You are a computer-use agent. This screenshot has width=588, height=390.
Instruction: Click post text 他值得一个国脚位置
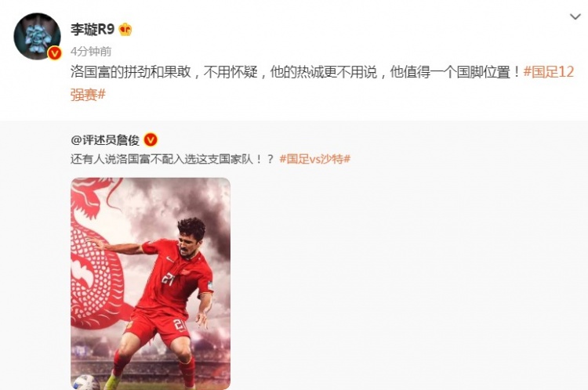450,71
